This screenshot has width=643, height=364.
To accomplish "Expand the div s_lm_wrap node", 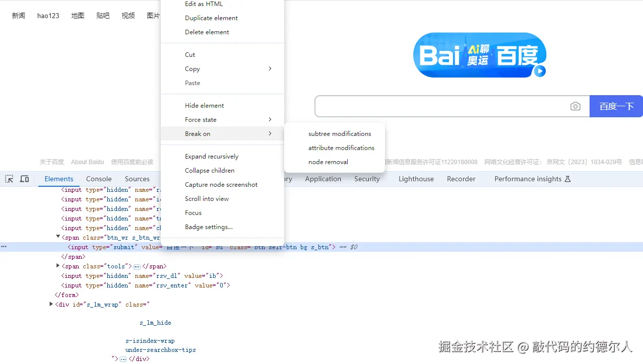I will pyautogui.click(x=51, y=304).
